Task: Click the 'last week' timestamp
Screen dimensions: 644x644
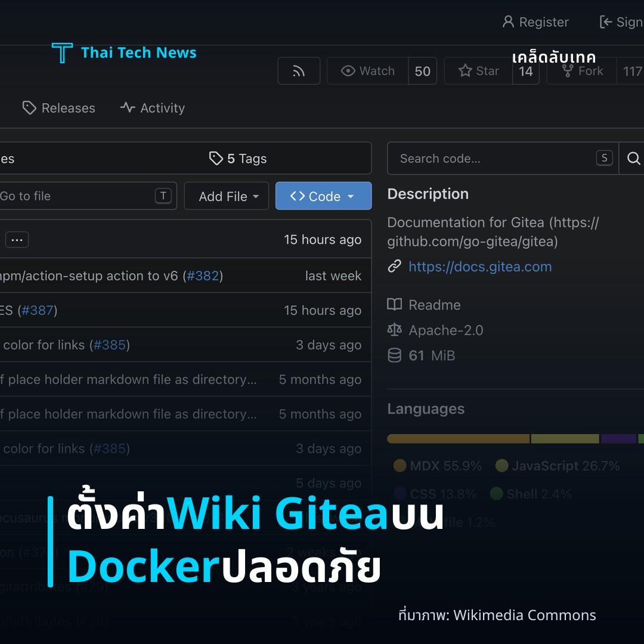Action: (333, 275)
